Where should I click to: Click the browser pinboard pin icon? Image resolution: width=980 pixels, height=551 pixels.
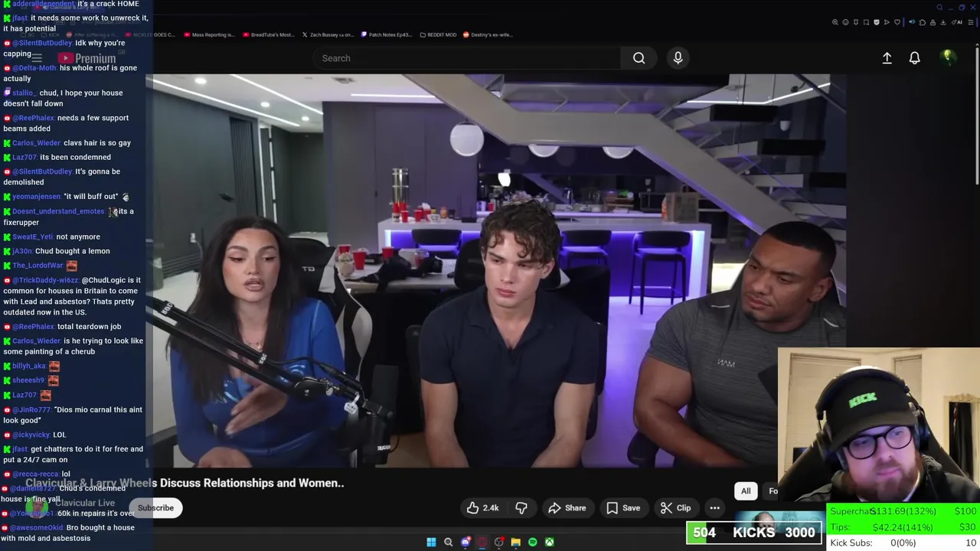pos(856,22)
